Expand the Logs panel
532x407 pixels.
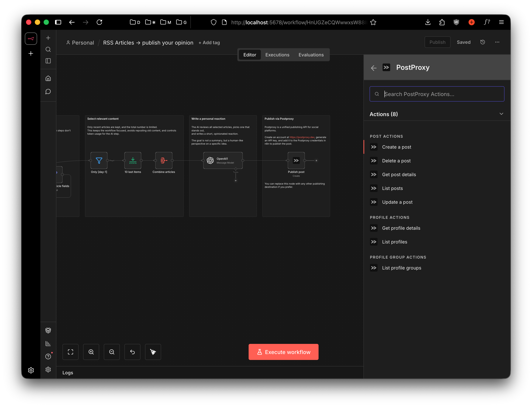pos(68,373)
